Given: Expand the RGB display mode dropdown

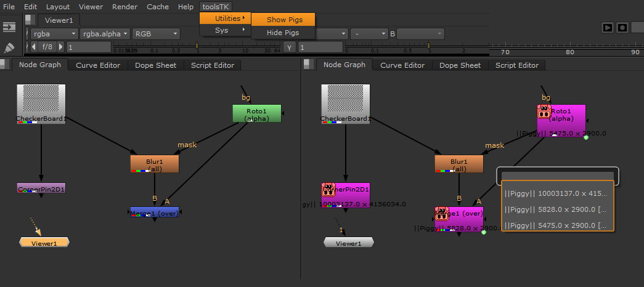Looking at the screenshot, I should pos(156,33).
